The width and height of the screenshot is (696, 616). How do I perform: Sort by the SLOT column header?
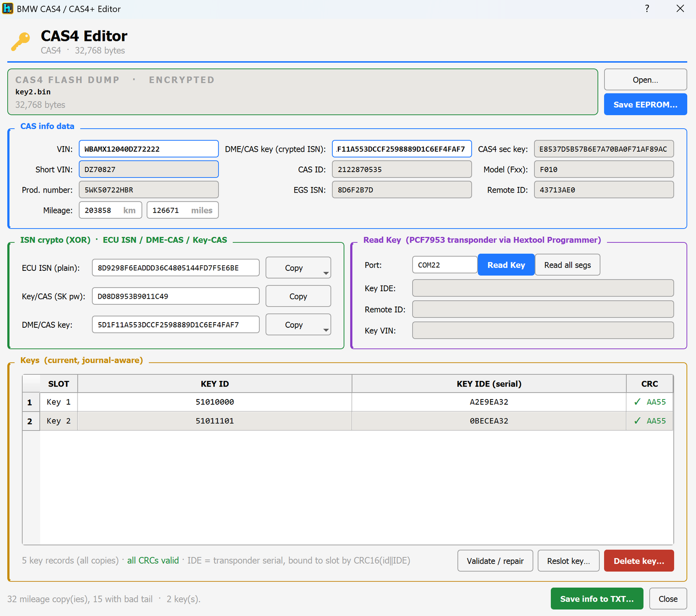(59, 384)
